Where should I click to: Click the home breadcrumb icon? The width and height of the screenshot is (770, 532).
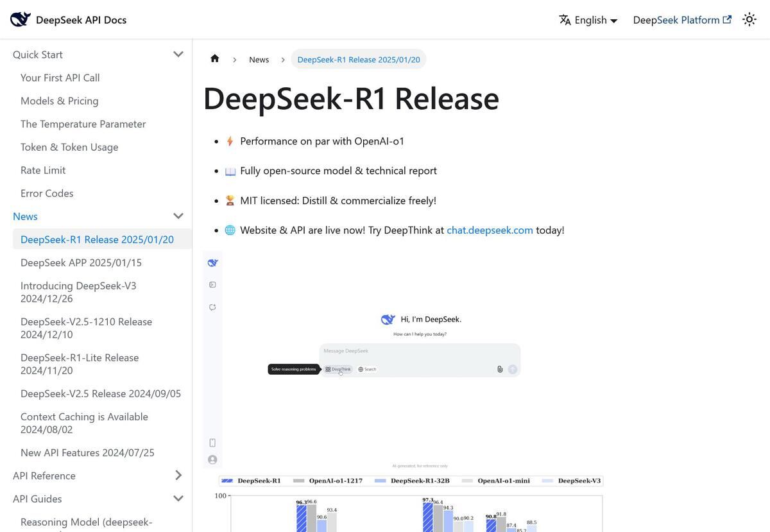pos(215,59)
